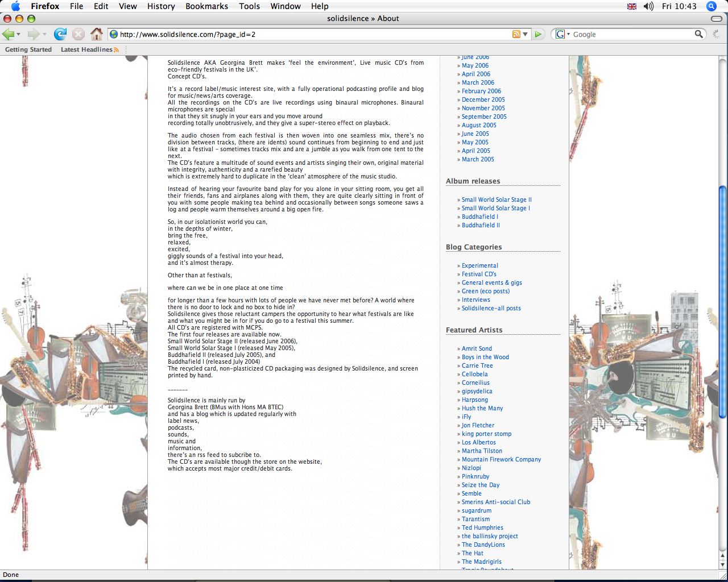Open the Spotlight search icon
Screen dimensions: 728x582
tap(711, 6)
